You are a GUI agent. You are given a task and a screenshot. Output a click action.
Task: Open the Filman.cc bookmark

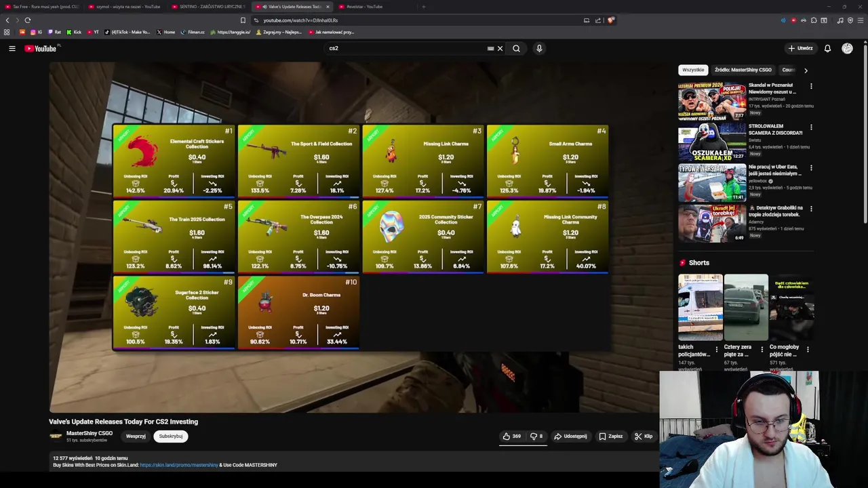tap(193, 32)
